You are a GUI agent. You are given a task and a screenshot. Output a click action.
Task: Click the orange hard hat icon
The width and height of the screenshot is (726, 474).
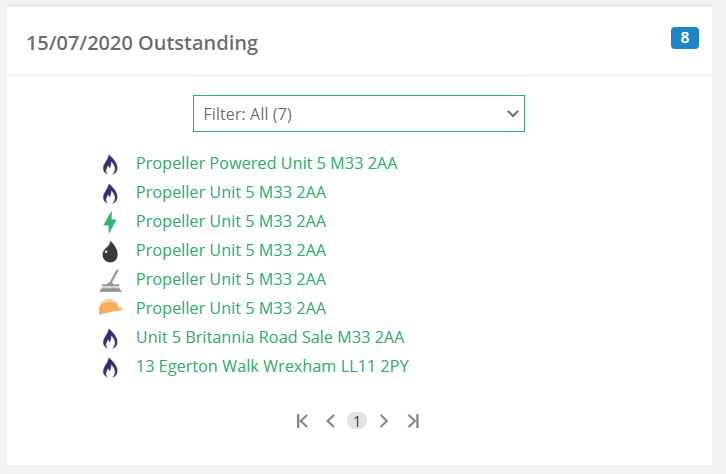point(110,309)
